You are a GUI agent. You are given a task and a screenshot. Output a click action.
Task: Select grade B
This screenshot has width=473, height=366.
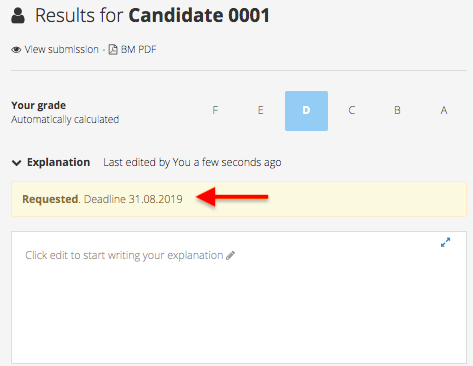tap(397, 110)
